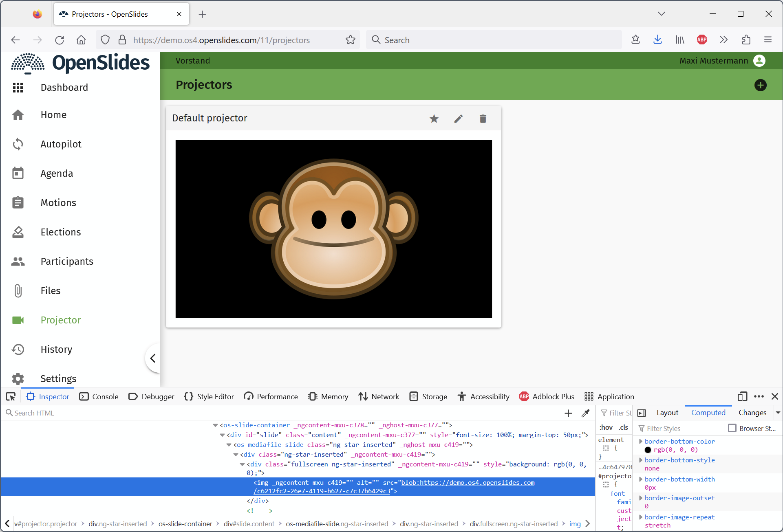Switch to the Layout tab in DevTools

pos(667,412)
